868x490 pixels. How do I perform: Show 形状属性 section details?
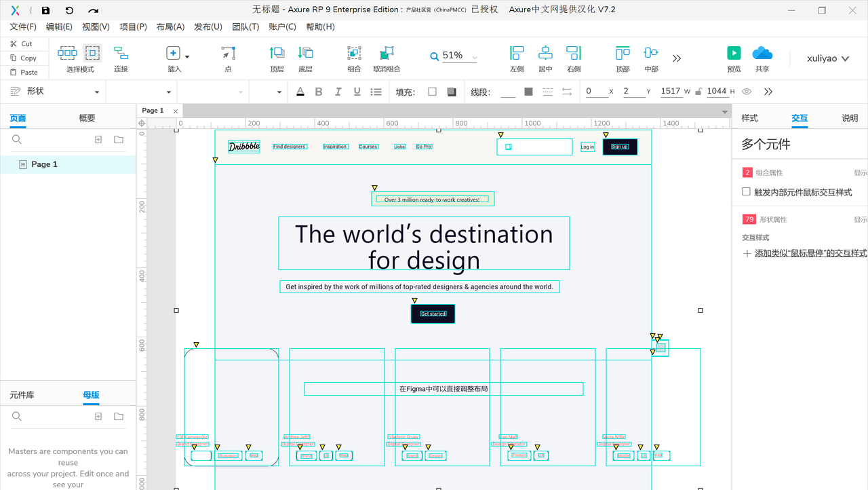point(861,220)
